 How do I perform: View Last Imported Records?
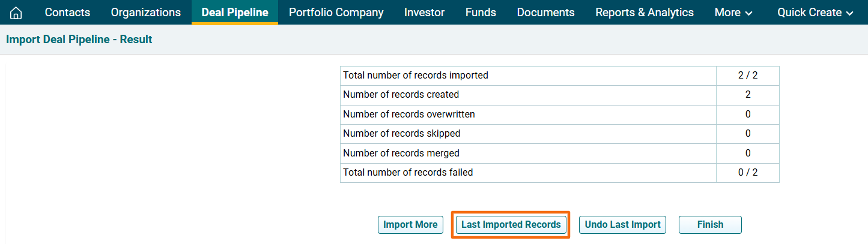511,225
